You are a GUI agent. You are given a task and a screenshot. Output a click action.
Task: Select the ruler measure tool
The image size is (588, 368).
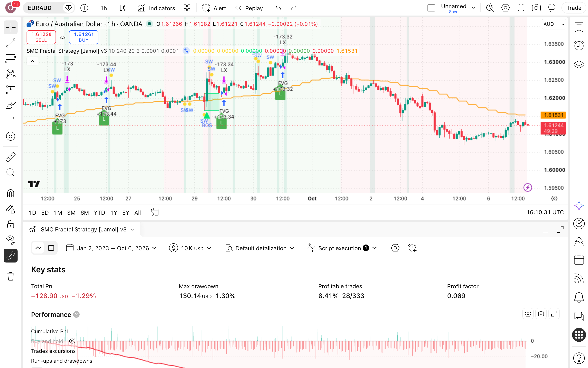pyautogui.click(x=10, y=157)
